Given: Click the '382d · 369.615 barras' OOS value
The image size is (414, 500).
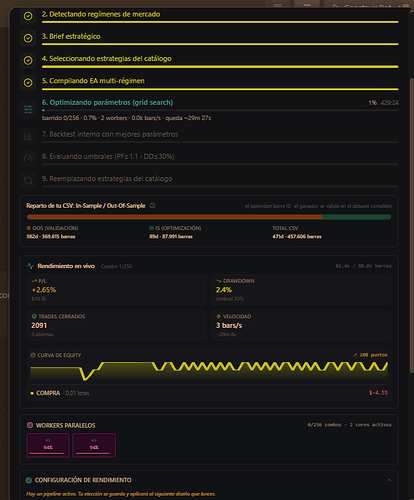Looking at the screenshot, I should [51, 236].
